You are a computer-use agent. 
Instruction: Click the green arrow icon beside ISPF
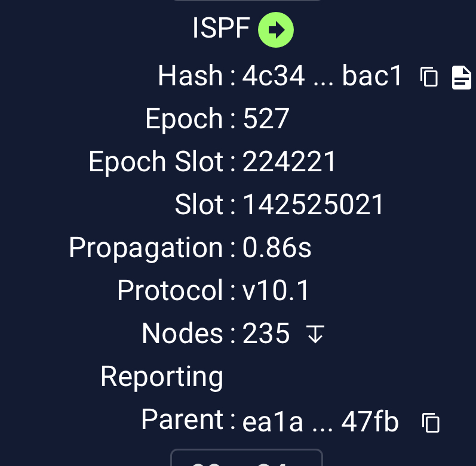275,29
